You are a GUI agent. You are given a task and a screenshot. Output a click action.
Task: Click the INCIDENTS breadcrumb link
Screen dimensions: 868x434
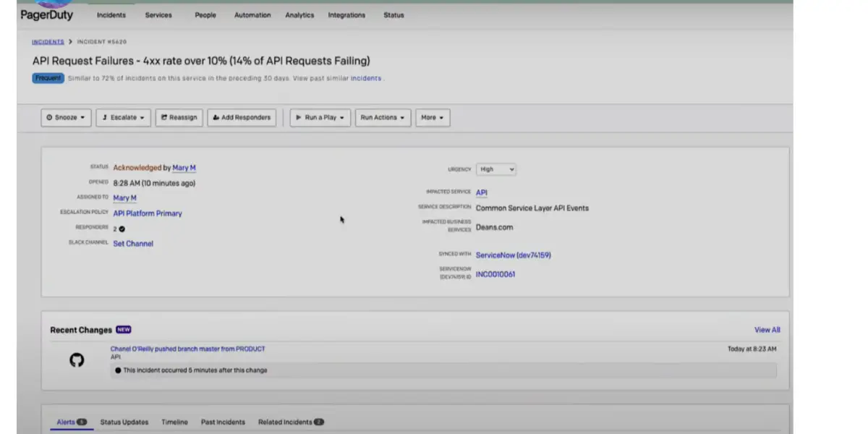(x=48, y=42)
